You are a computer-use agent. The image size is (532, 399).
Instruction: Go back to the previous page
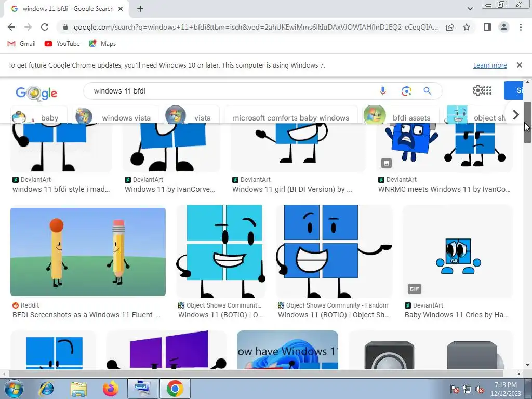pos(11,27)
